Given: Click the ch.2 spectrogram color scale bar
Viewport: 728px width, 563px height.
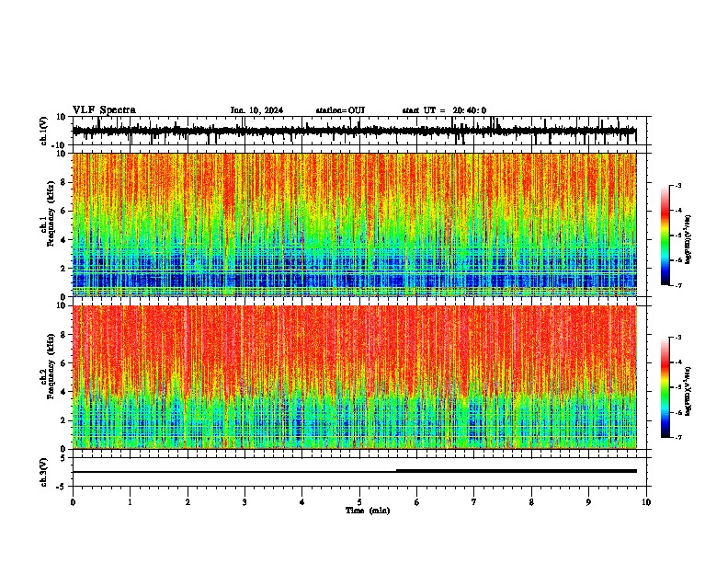Looking at the screenshot, I should point(665,387).
